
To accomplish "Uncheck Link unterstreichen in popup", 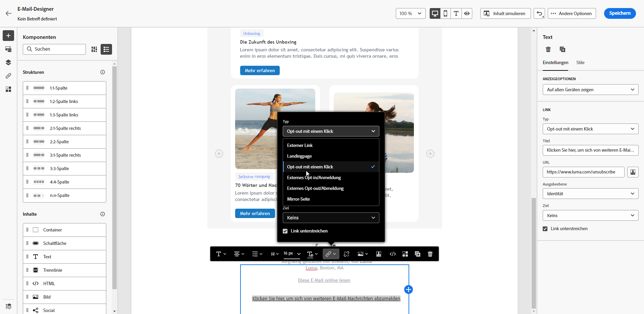I will coord(285,231).
